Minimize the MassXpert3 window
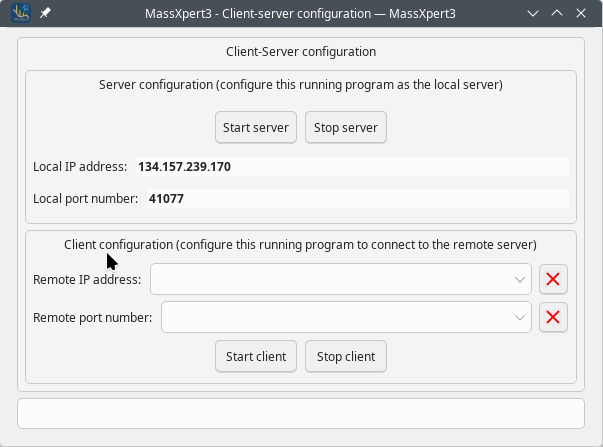This screenshot has height=447, width=603. (x=535, y=14)
